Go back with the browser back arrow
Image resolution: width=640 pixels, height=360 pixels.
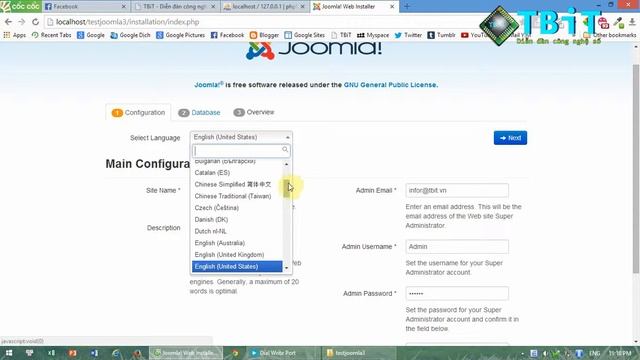tap(8, 22)
